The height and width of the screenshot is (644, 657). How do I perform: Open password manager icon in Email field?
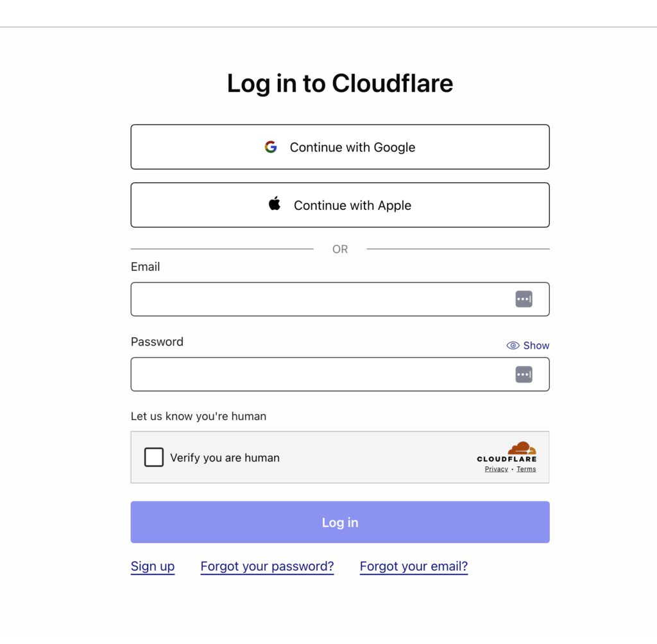click(x=524, y=299)
